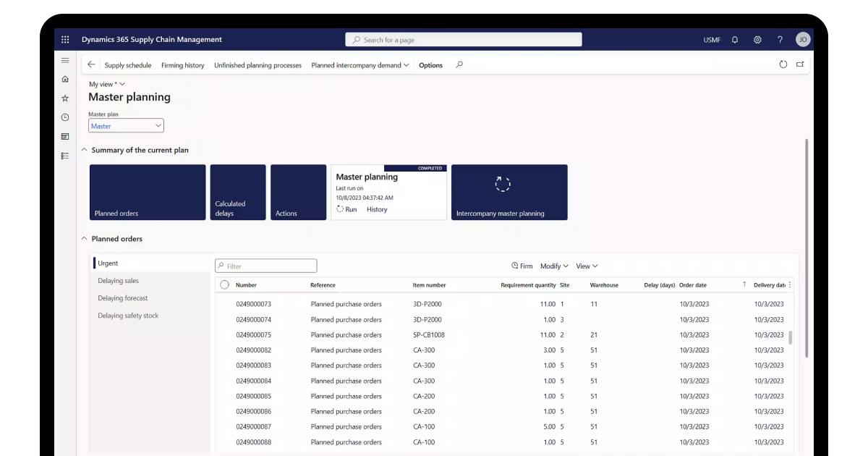The height and width of the screenshot is (456, 868).
Task: Click the help question mark icon
Action: (x=780, y=39)
